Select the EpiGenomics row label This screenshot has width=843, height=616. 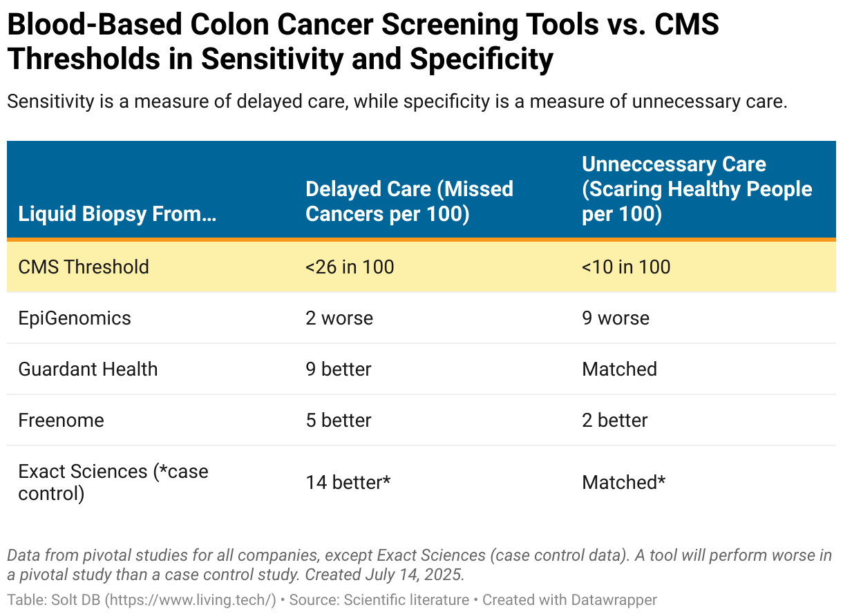75,318
